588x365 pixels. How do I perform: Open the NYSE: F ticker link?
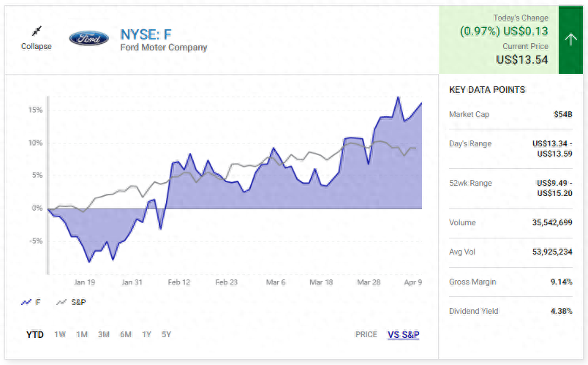tap(146, 35)
